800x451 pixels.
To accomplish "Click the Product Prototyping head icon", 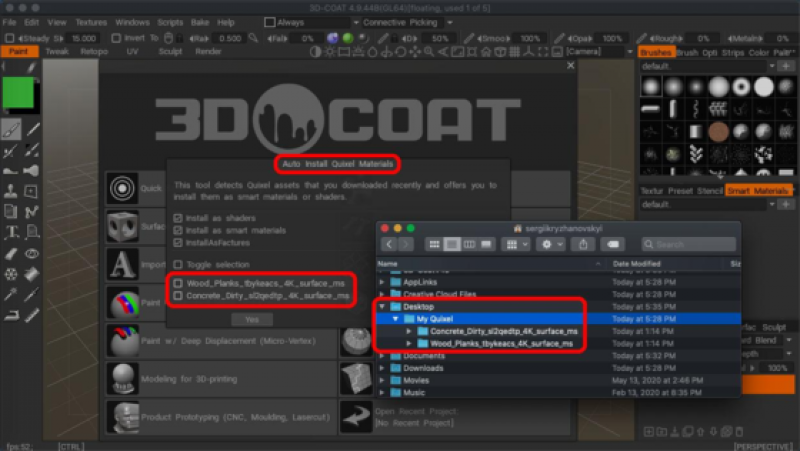I will 122,417.
